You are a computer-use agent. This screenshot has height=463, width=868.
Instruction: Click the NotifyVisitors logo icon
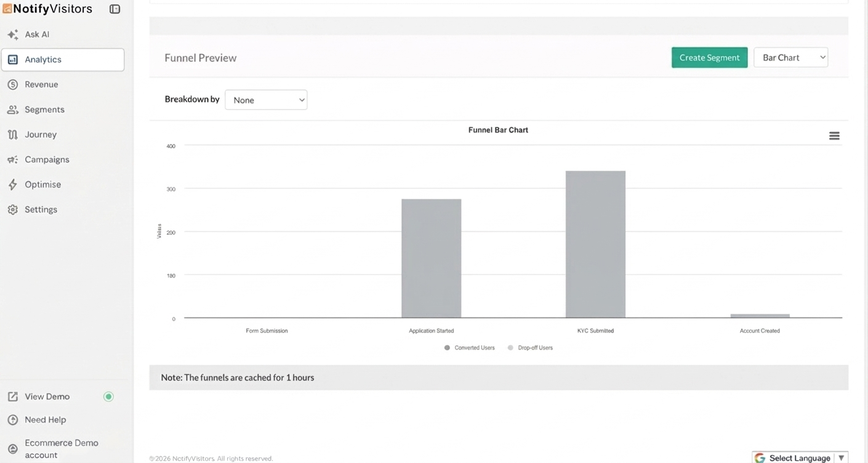tap(7, 9)
